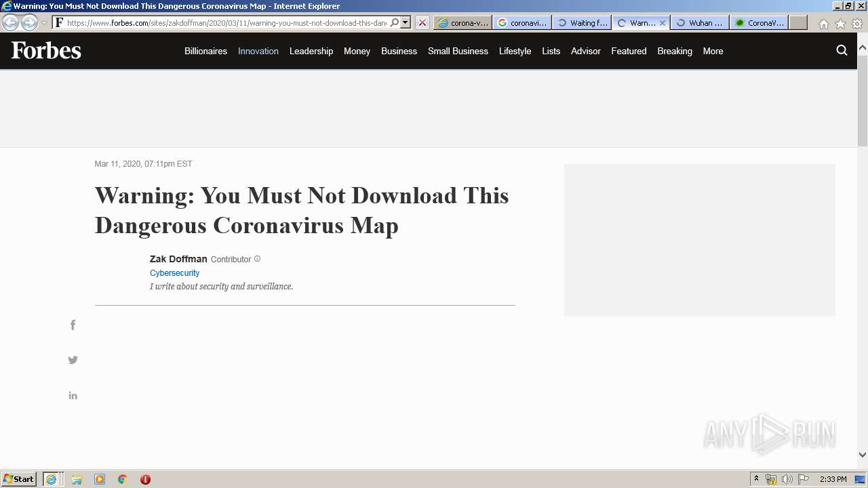Open Lifestyle menu

(x=515, y=51)
